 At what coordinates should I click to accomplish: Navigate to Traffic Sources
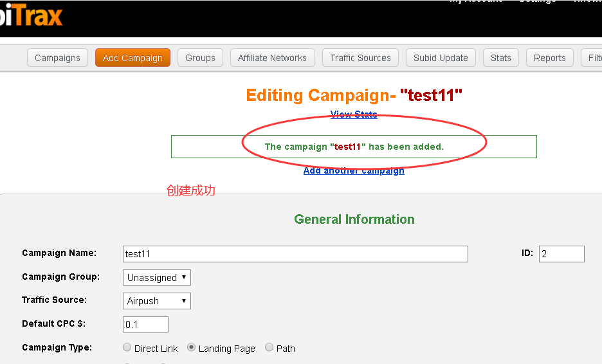[x=360, y=58]
